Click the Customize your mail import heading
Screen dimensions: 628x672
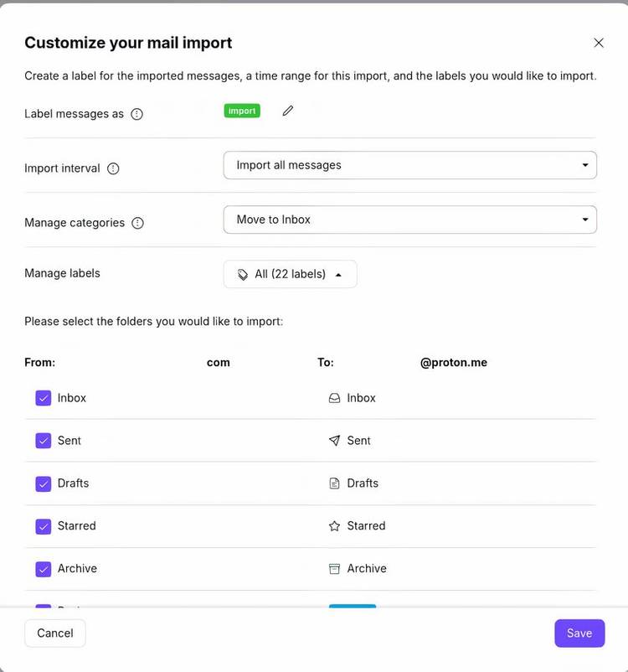(128, 43)
